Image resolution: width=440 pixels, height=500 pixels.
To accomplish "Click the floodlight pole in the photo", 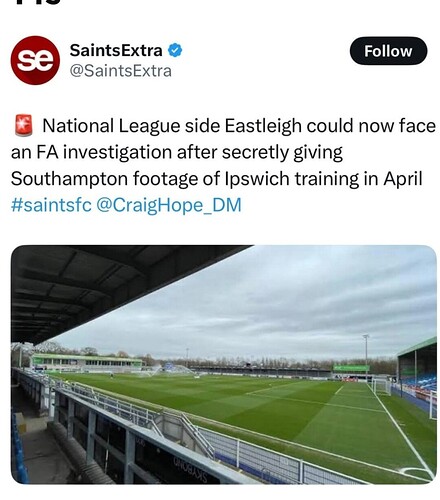I will pos(366,357).
